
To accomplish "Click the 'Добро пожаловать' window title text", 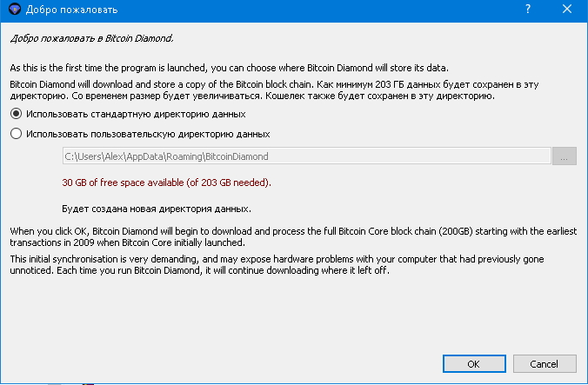I will 71,10.
